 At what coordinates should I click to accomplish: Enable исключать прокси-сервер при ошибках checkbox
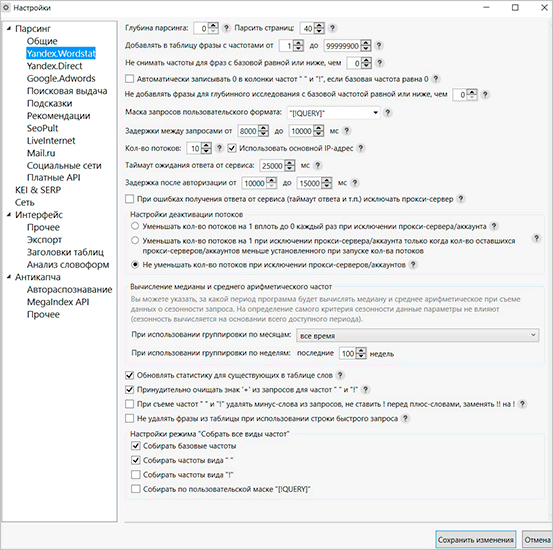coord(129,199)
